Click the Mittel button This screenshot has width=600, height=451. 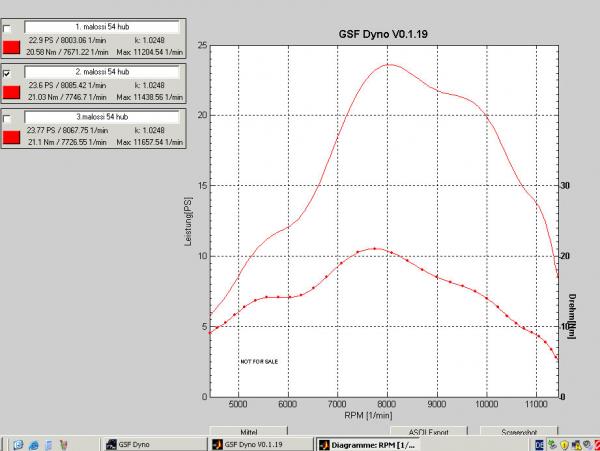pos(248,431)
